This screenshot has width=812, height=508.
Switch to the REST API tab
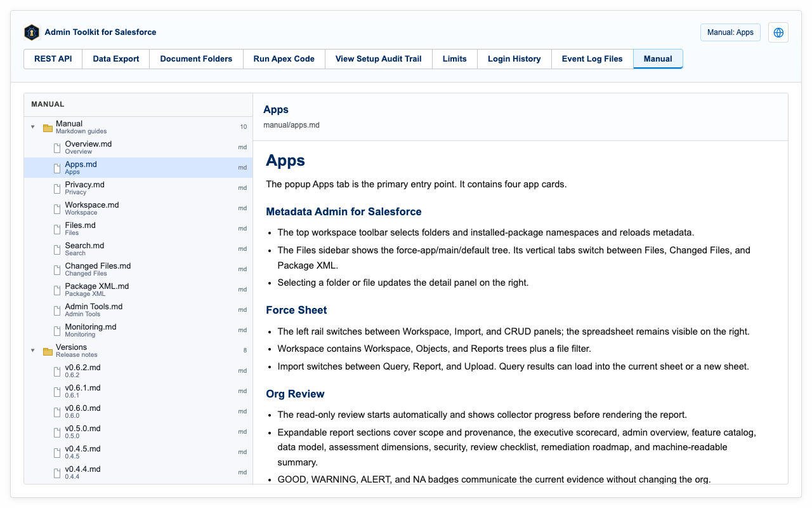[53, 59]
